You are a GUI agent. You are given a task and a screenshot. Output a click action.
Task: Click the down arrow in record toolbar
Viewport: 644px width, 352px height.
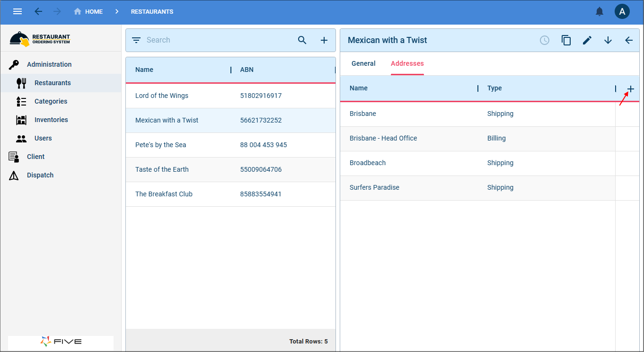point(608,40)
